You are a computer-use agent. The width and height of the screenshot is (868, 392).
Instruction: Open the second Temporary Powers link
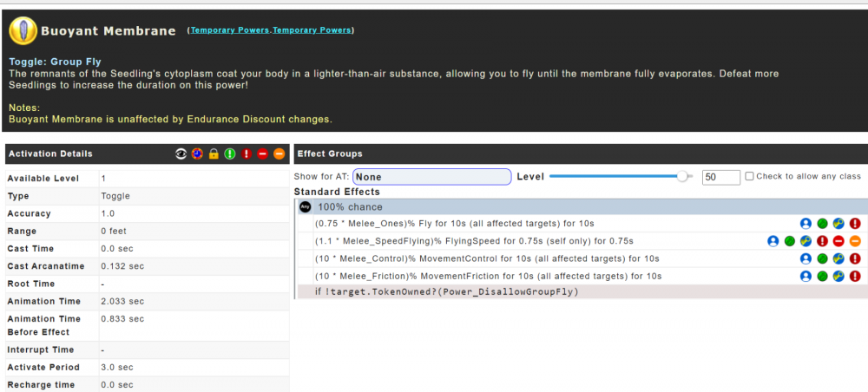coord(312,30)
